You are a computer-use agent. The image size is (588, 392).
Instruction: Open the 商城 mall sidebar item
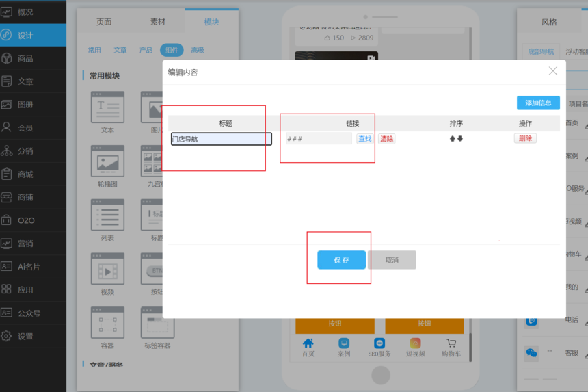[33, 174]
